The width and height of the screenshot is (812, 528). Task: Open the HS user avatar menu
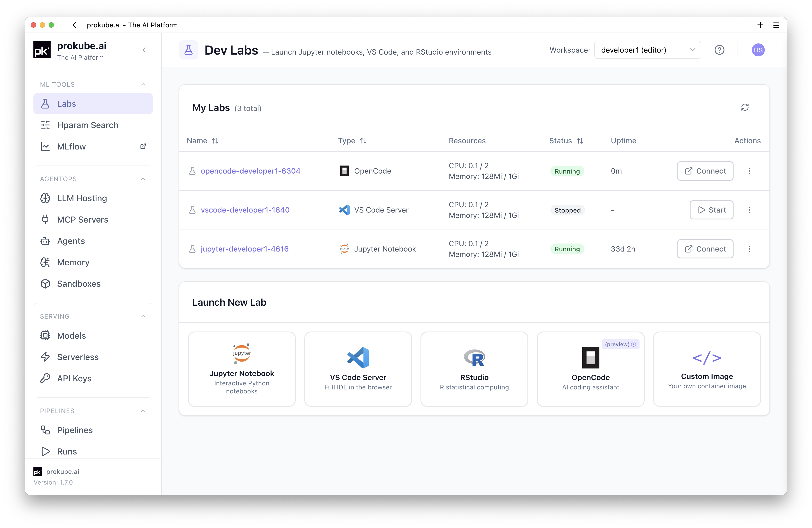(x=758, y=50)
